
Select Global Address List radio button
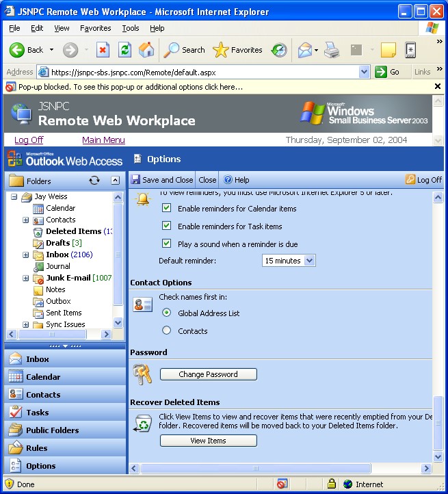tap(166, 313)
